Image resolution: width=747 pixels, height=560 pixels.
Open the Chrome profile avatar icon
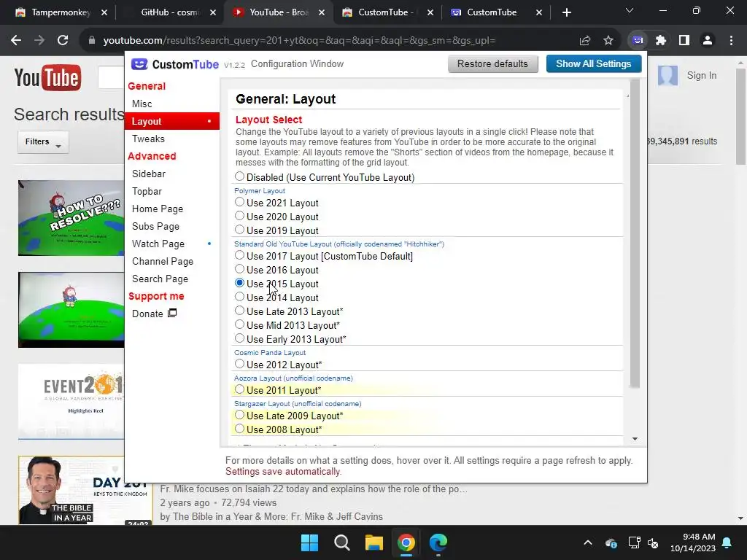click(708, 41)
